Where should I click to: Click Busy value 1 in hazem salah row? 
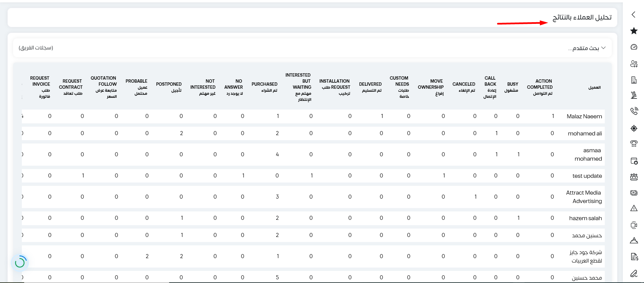click(x=518, y=218)
